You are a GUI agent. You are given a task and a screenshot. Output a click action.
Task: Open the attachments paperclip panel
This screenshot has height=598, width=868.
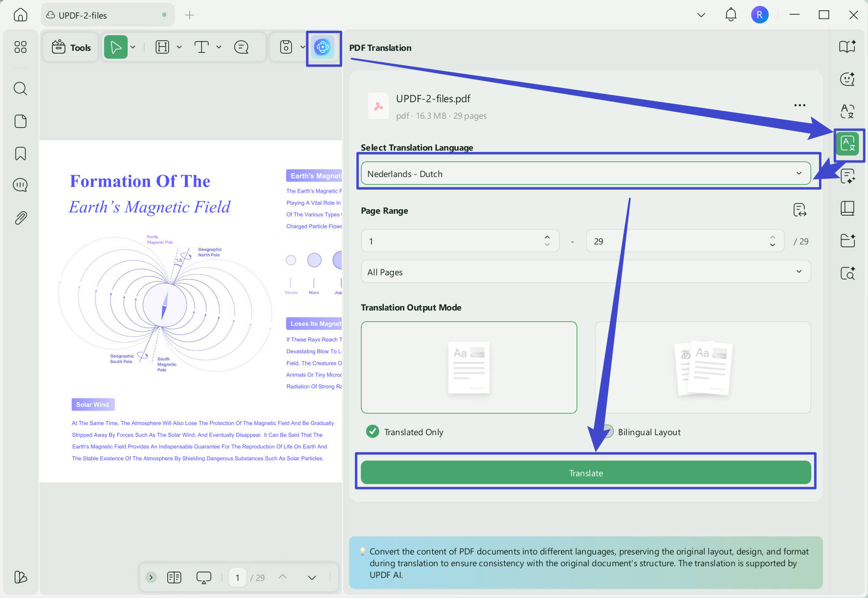21,218
